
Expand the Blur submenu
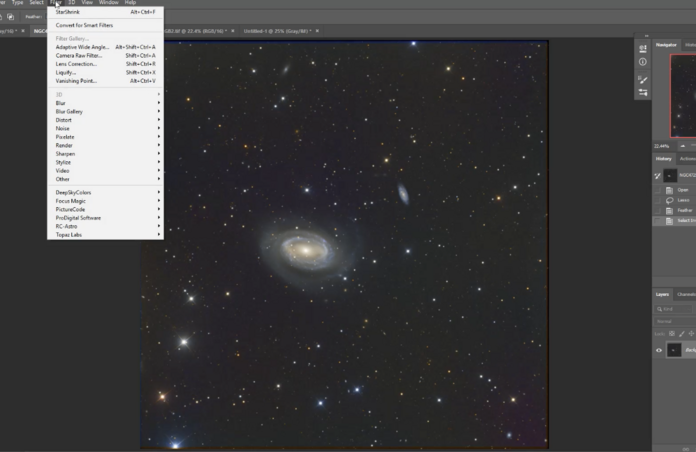(106, 103)
